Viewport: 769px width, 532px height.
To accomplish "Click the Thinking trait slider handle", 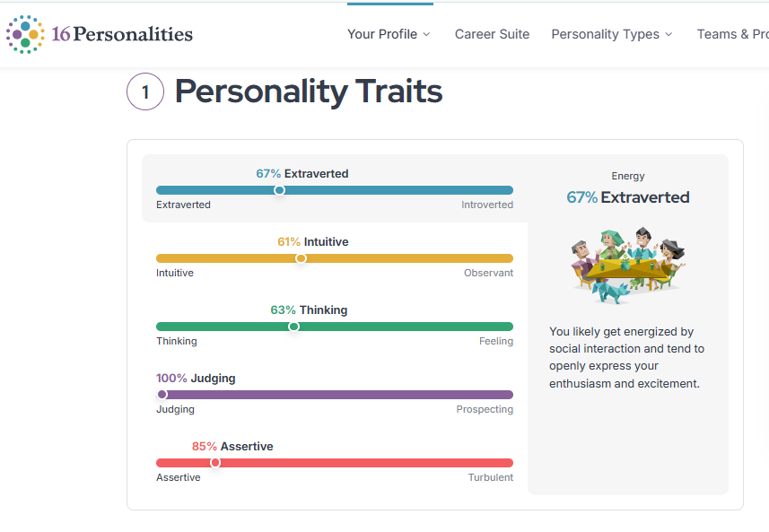I will pyautogui.click(x=293, y=327).
